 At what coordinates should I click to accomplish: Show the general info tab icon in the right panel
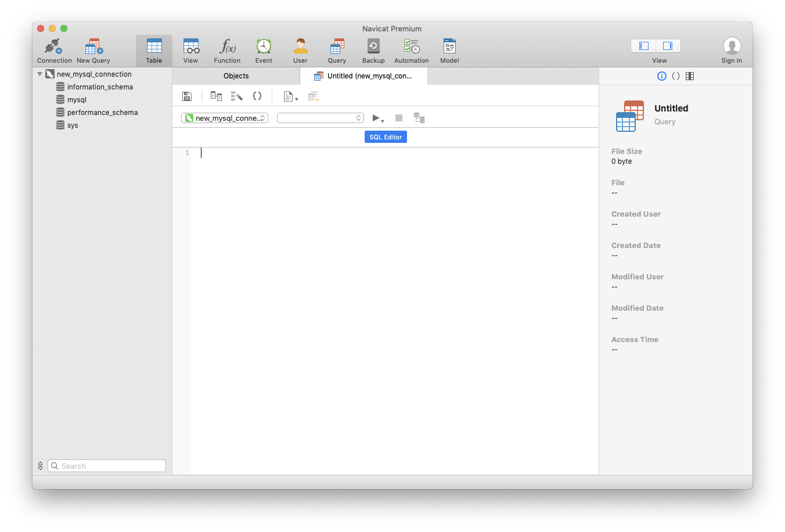[661, 76]
